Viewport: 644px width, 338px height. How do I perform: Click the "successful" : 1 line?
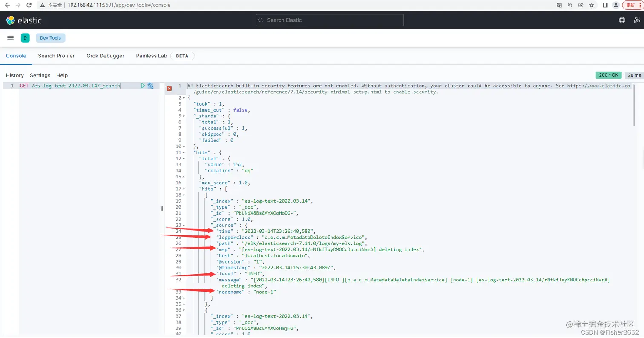point(223,128)
